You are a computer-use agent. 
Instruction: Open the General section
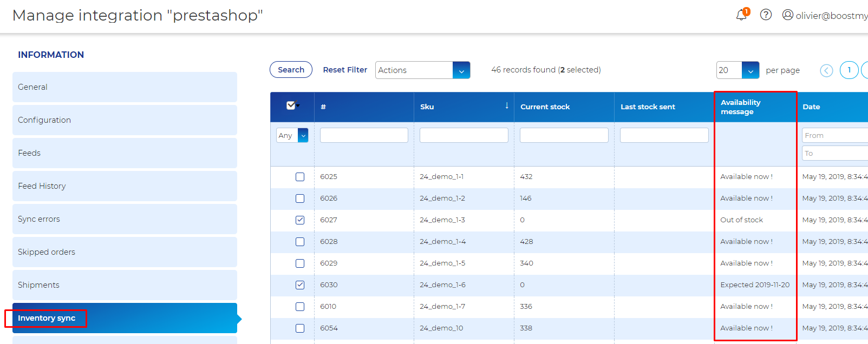coord(125,87)
